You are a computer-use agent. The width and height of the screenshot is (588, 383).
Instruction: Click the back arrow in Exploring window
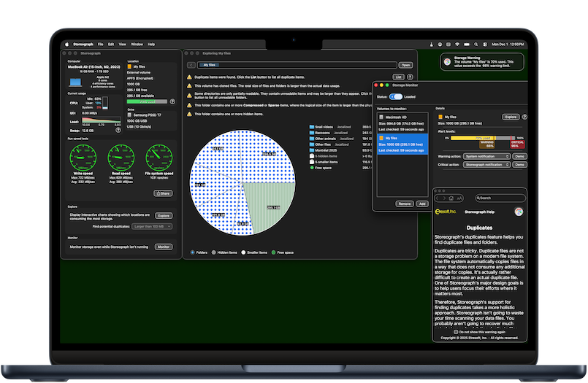click(191, 65)
